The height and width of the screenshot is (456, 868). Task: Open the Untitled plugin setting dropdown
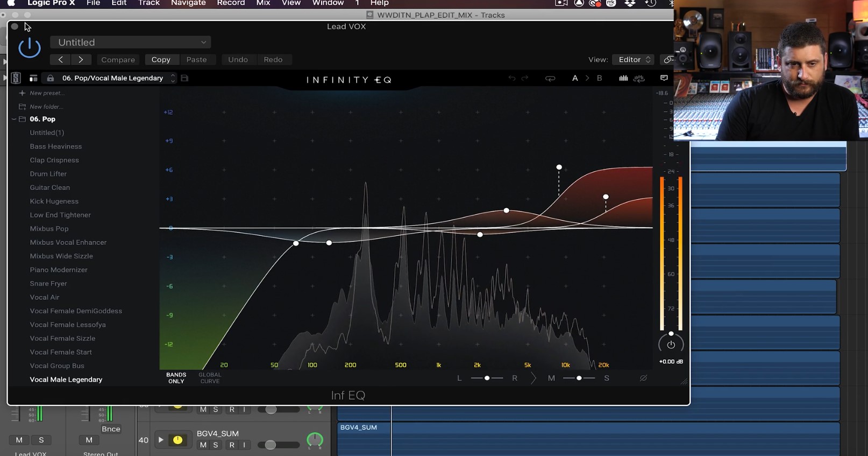130,42
